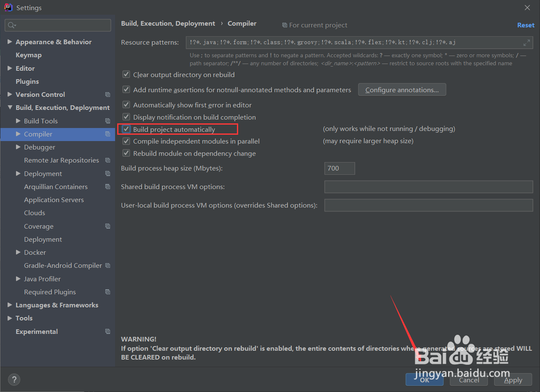Click Build, Execution, Deployment breadcrumb

(x=168, y=24)
